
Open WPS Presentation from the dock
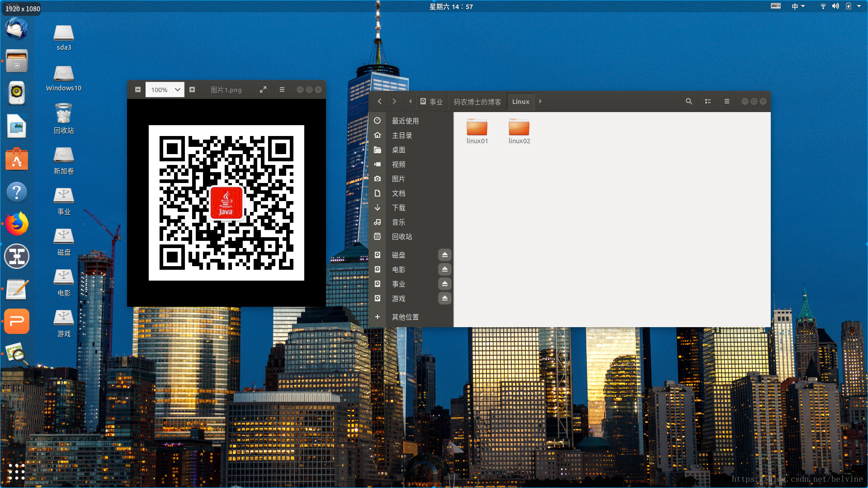(x=17, y=322)
